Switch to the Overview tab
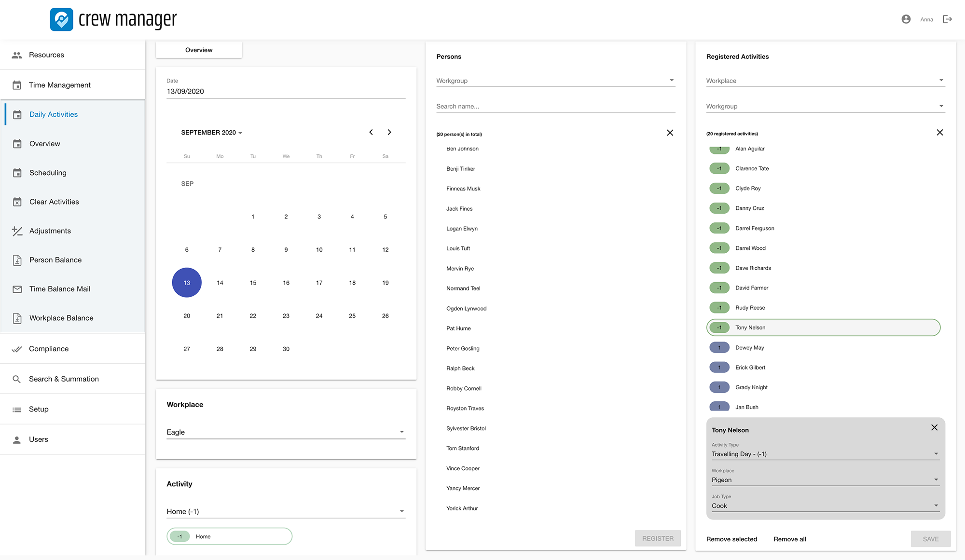The image size is (965, 560). (x=199, y=50)
